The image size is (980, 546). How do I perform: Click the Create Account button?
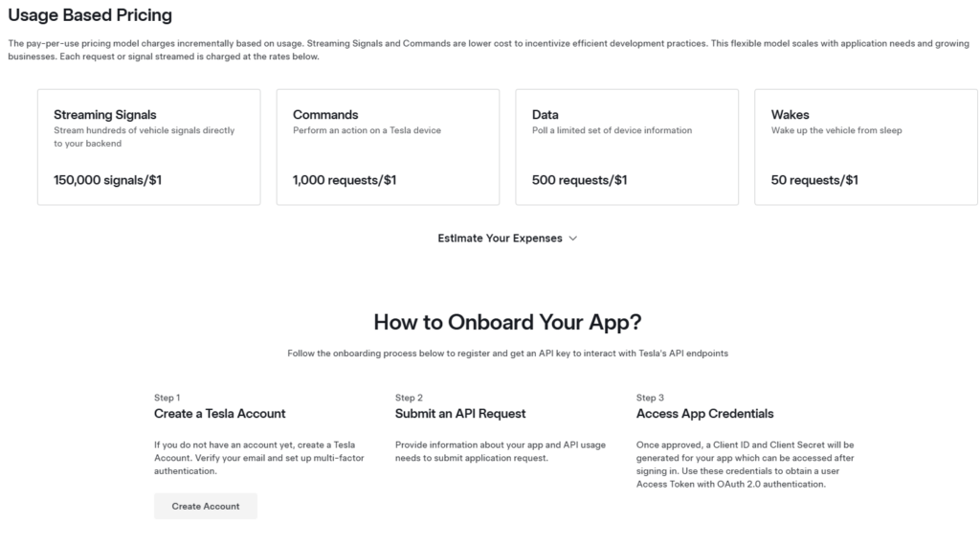pos(206,506)
